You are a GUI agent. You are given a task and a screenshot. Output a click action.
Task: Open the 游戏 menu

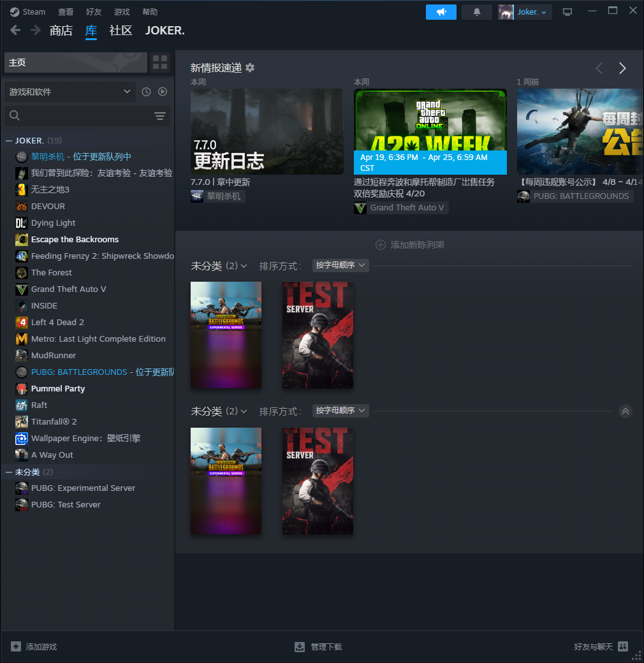(x=122, y=12)
